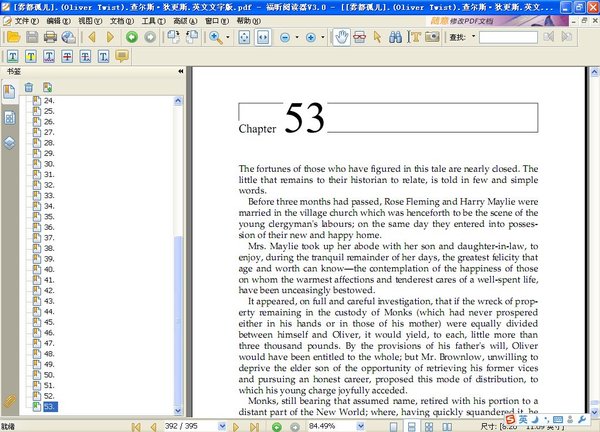Open the attachments paperclip panel tab
This screenshot has height=432, width=600.
pos(10,401)
